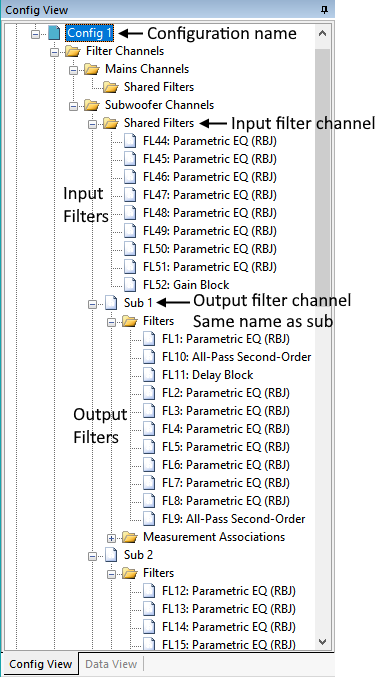
Task: Collapse Shared Filters under Subwoofer Channels
Action: (92, 123)
